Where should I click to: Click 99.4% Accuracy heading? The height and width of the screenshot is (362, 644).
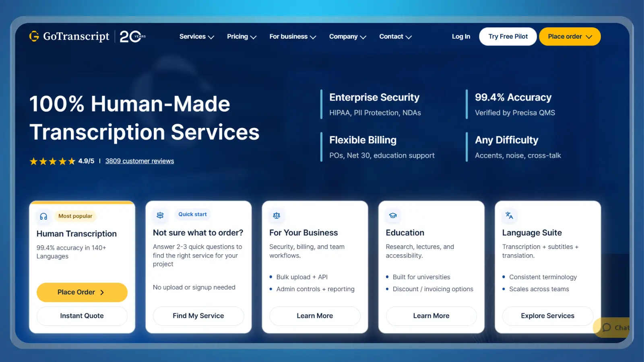(513, 97)
